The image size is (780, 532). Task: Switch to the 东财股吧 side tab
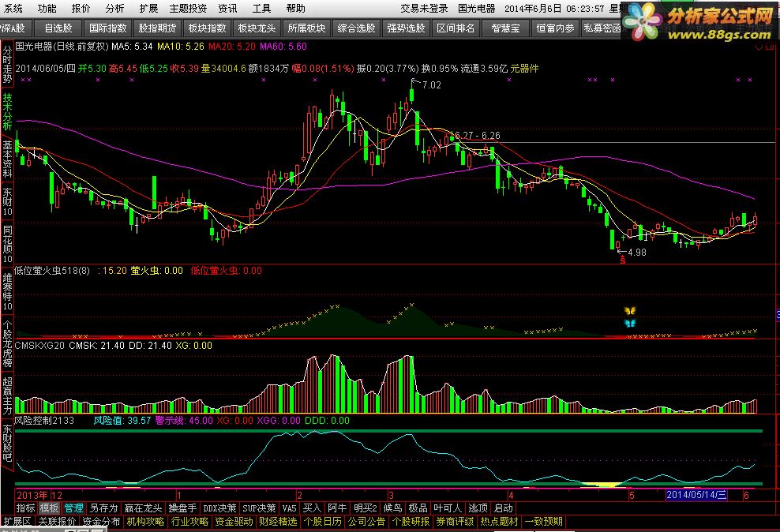(7, 443)
